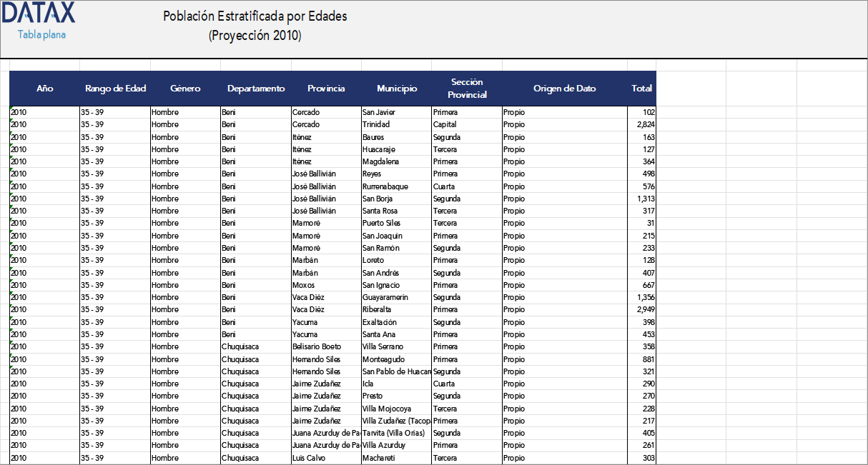Screen dimensions: 868x465
Task: Click the total value 2,949
Action: tap(646, 310)
